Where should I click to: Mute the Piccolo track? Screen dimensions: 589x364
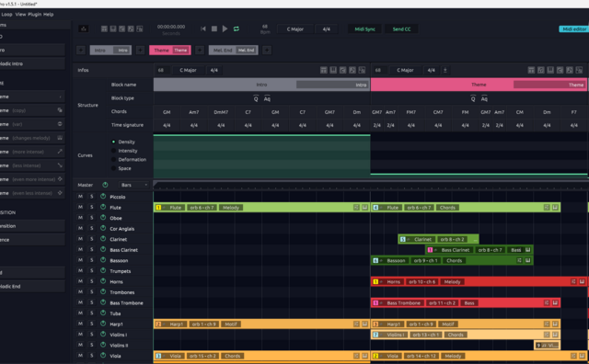click(x=80, y=197)
